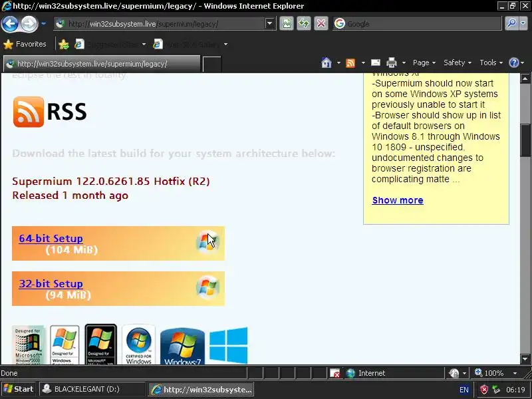Screen dimensions: 532x399
Task: Open Protected Mode status icon
Action: (454, 373)
